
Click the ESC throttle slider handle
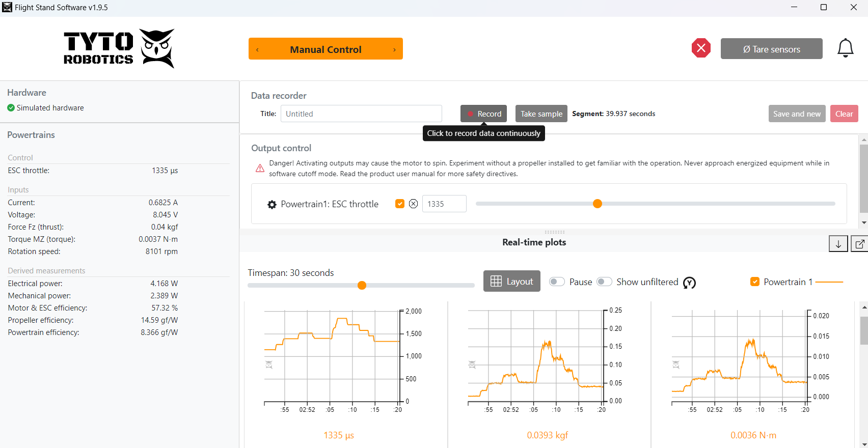pyautogui.click(x=598, y=204)
